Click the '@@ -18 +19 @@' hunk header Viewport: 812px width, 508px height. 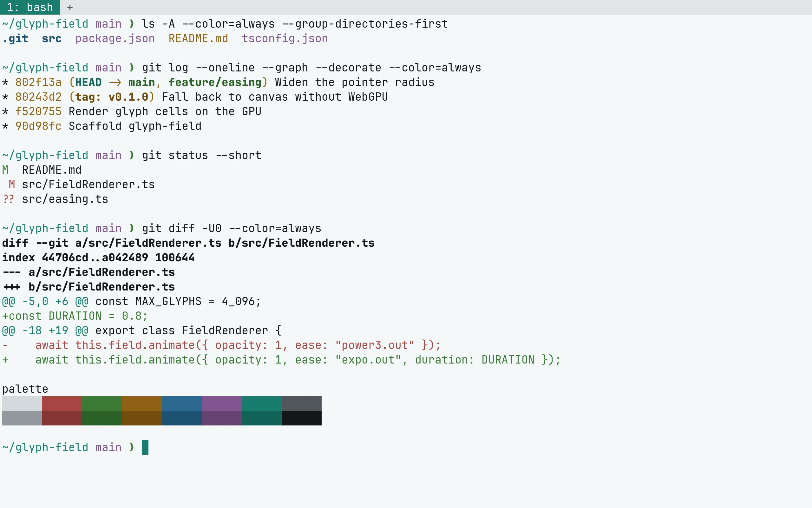(45, 331)
